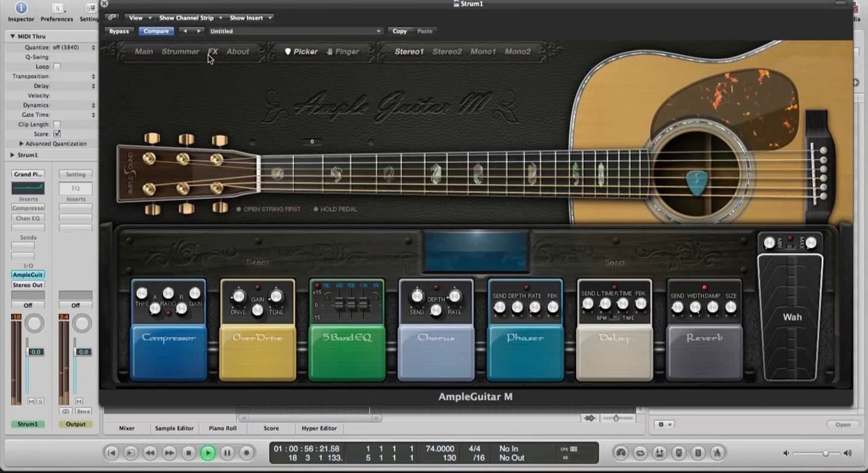The height and width of the screenshot is (473, 868).
Task: Select Picker playing mode
Action: (x=301, y=51)
